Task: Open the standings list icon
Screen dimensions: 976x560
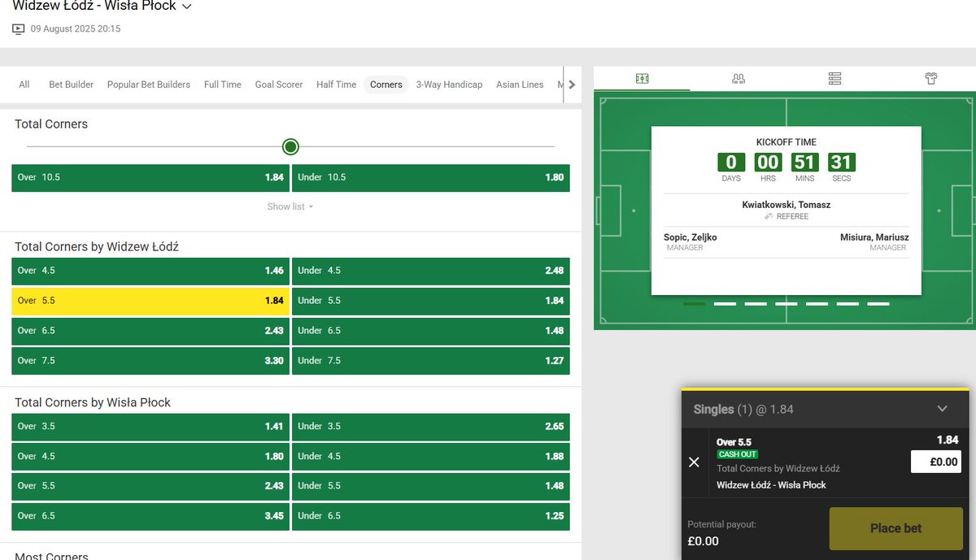Action: [834, 78]
